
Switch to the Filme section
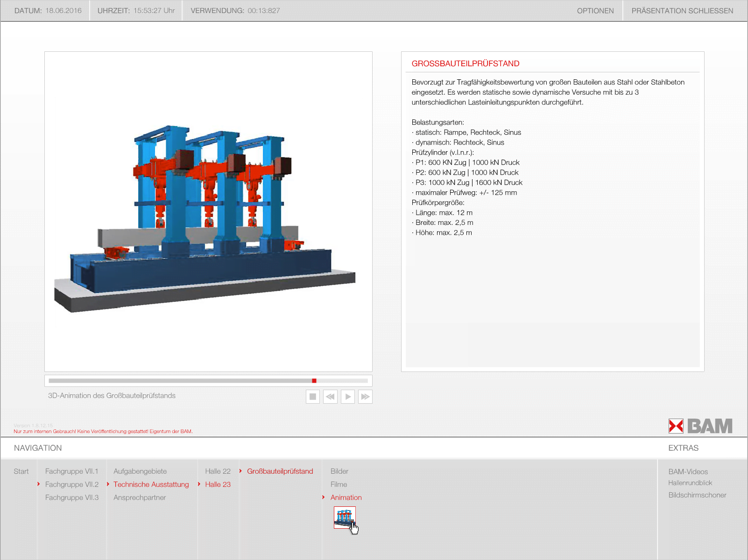pos(339,484)
